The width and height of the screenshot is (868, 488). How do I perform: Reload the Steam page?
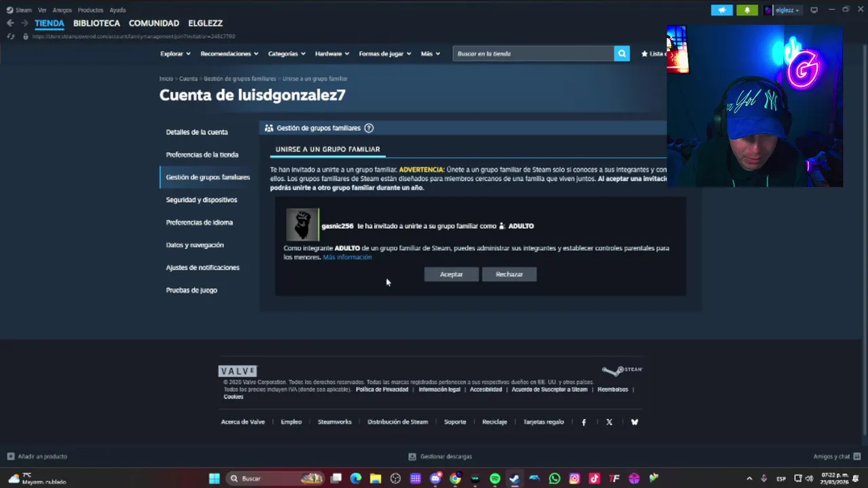click(10, 36)
